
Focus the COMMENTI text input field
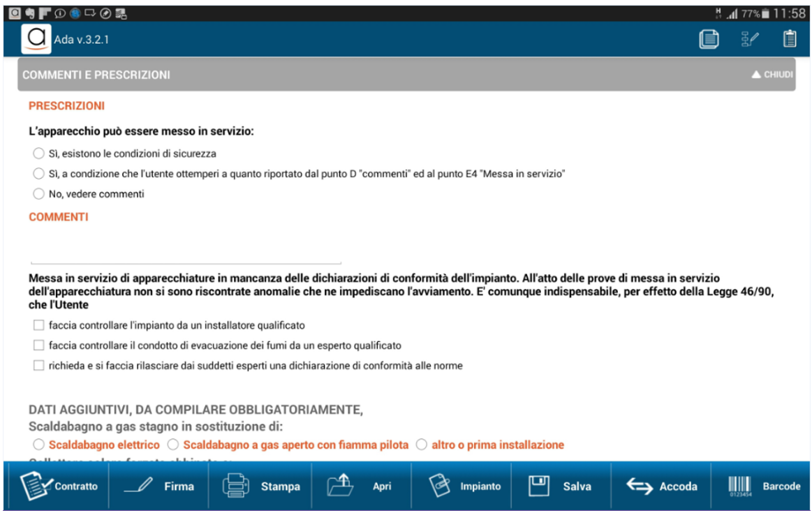(x=186, y=249)
